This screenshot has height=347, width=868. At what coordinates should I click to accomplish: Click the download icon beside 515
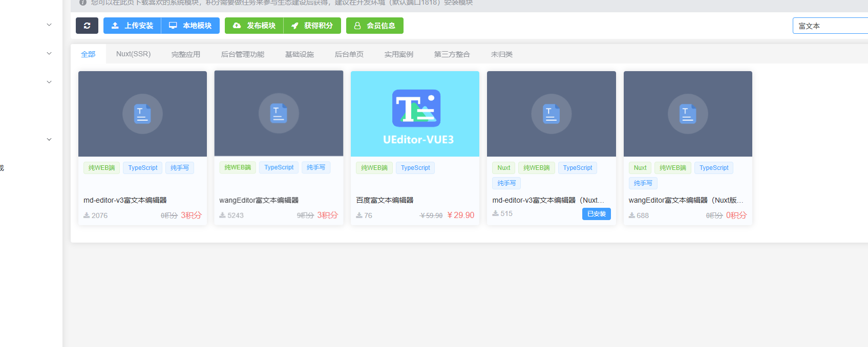[x=495, y=213]
